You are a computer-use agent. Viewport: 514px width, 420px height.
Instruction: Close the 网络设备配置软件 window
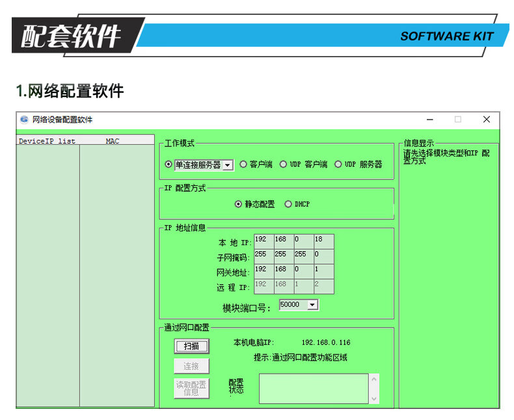pyautogui.click(x=487, y=120)
